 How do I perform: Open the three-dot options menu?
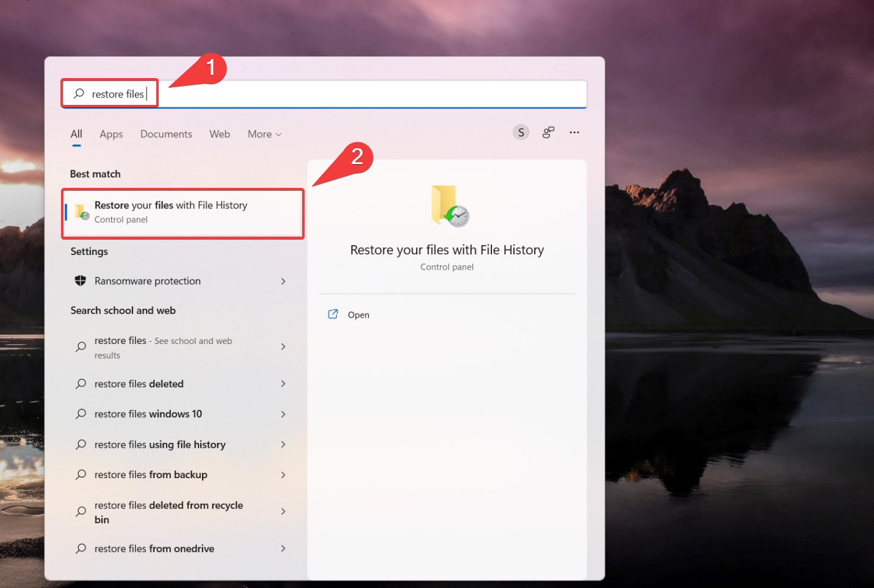tap(574, 132)
